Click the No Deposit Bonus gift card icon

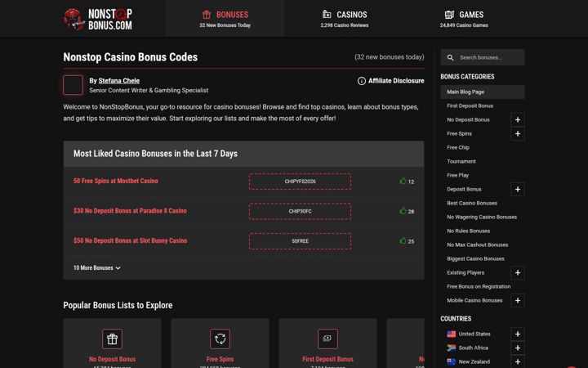[x=112, y=339]
